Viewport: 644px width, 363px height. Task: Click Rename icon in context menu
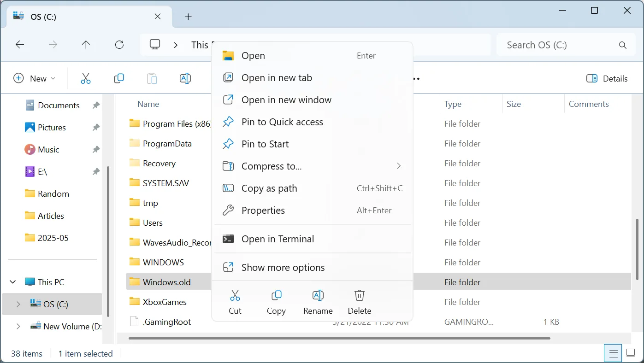click(318, 295)
